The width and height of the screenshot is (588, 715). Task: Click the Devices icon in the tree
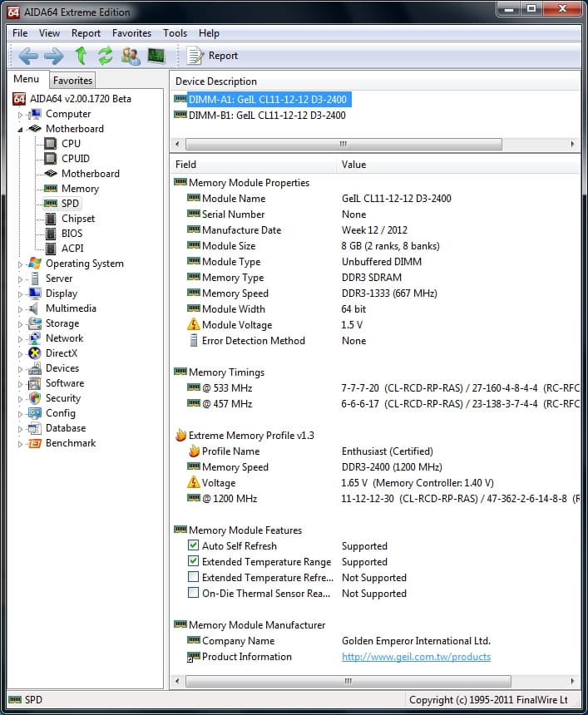(35, 368)
